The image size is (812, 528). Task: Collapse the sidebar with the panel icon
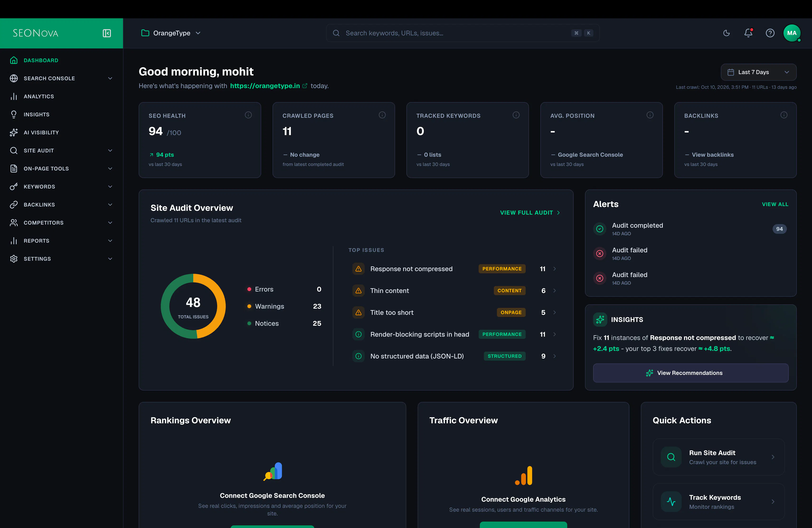click(107, 33)
